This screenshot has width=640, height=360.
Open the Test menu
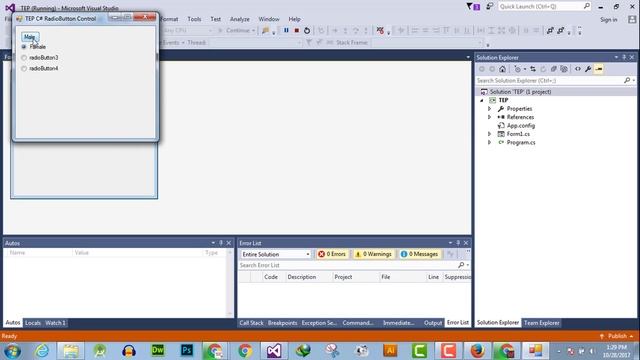click(x=216, y=19)
